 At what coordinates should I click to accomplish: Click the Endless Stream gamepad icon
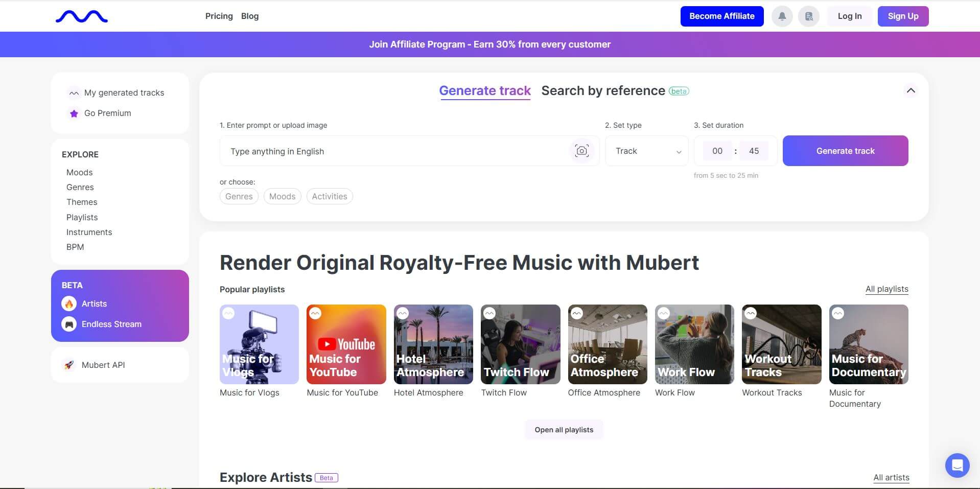pos(69,324)
